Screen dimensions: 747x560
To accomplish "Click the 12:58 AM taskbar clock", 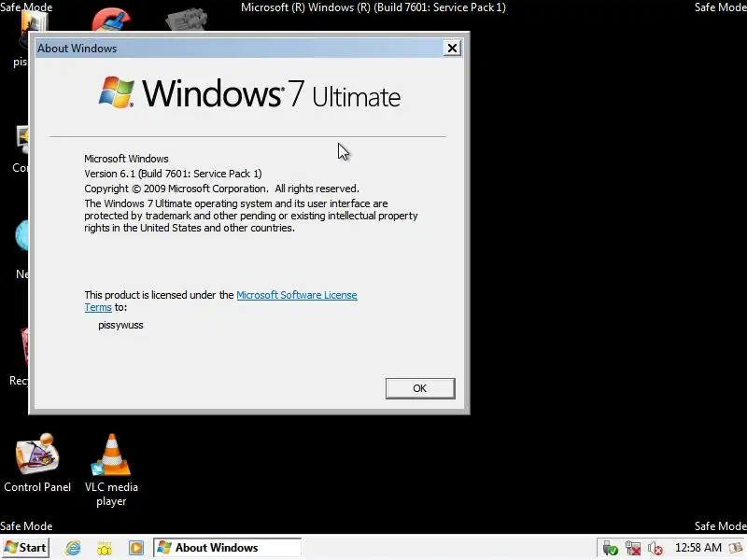I will point(698,548).
